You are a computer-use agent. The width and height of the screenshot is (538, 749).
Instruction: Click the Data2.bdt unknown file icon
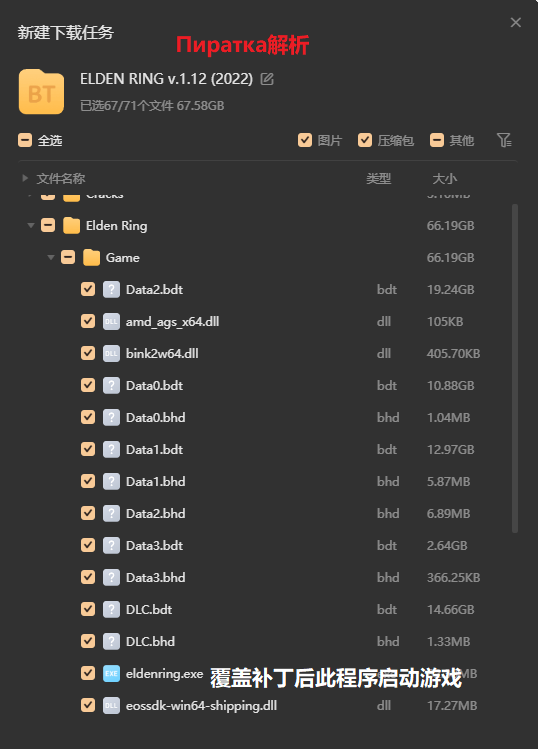point(111,289)
